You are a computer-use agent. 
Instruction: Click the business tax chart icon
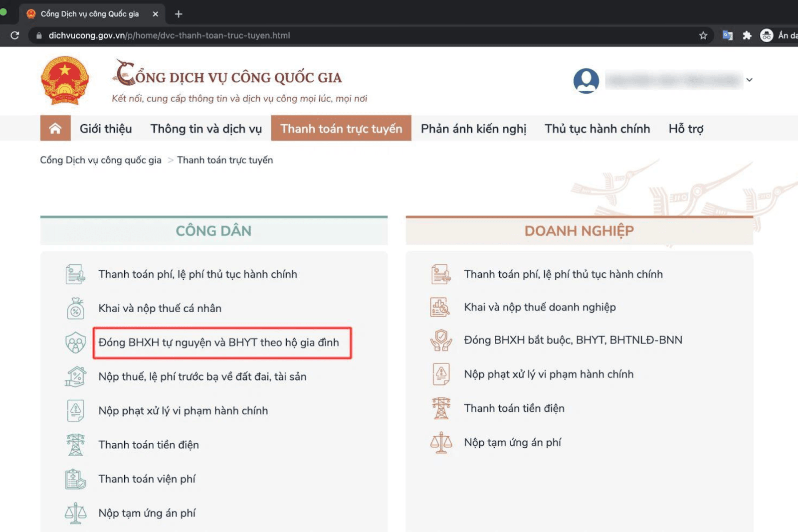(x=440, y=307)
